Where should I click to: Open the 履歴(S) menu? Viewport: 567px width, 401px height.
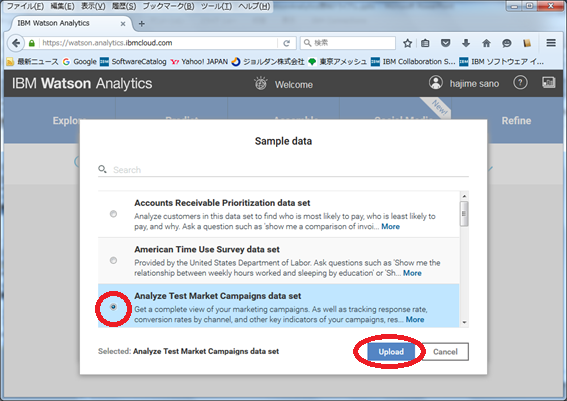click(124, 7)
